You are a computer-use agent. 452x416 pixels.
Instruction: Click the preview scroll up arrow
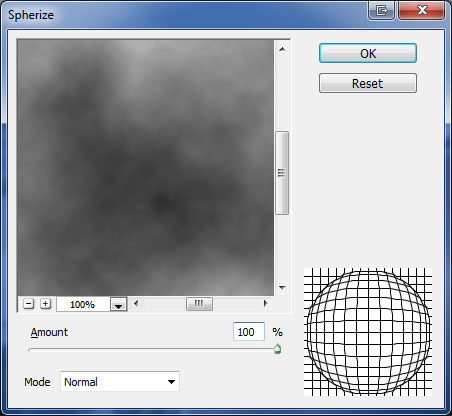[x=282, y=49]
